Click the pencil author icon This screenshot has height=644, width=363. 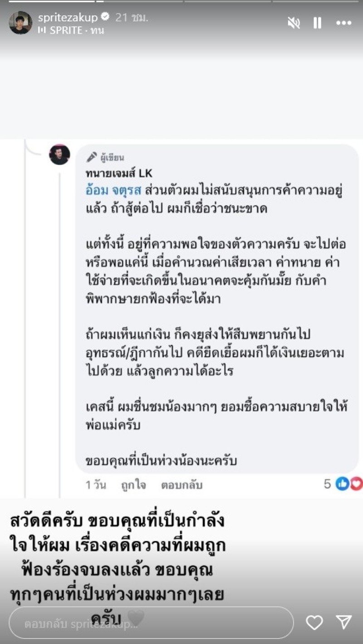pos(92,158)
